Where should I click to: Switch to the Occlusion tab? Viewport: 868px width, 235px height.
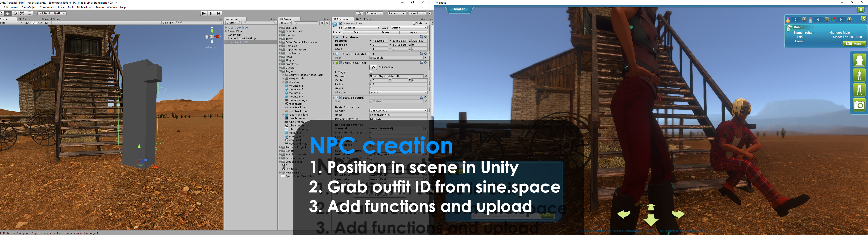(364, 19)
